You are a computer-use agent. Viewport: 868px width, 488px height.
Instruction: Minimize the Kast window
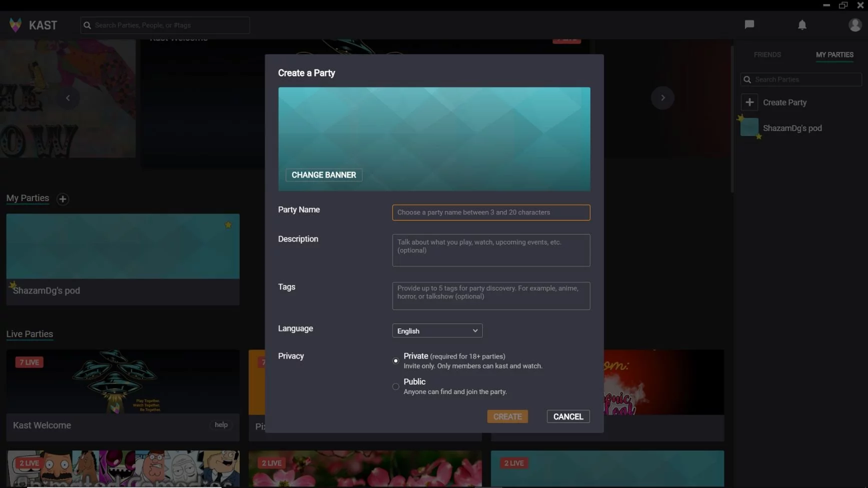click(826, 5)
